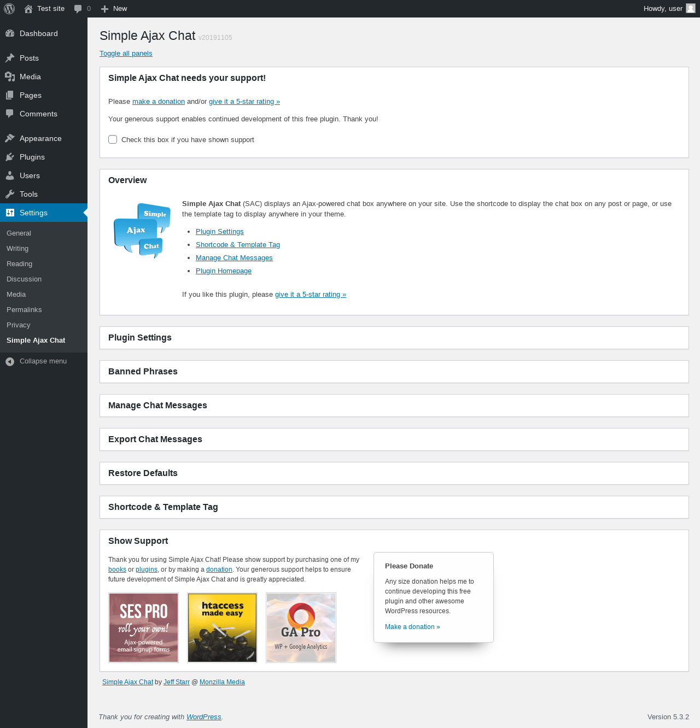700x728 pixels.
Task: Follow the 5-star rating link in the support panel
Action: click(244, 102)
